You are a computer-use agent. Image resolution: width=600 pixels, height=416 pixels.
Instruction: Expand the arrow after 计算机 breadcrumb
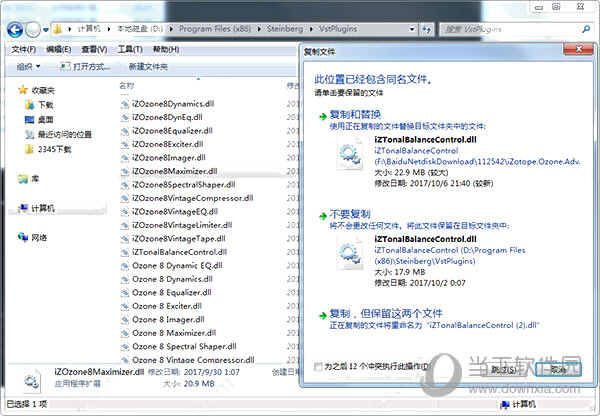tap(109, 29)
